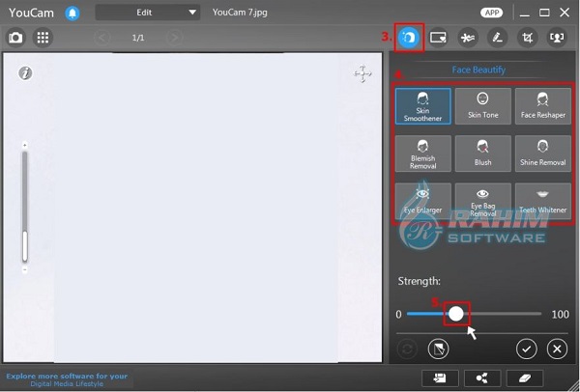The width and height of the screenshot is (580, 392).
Task: Click the Strength label
Action: tap(420, 282)
